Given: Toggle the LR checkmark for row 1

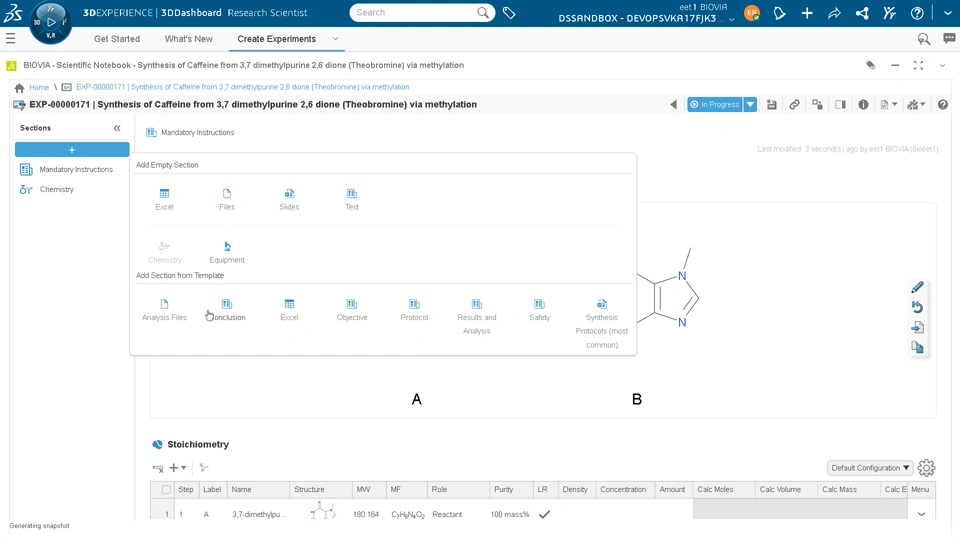Looking at the screenshot, I should click(x=544, y=514).
